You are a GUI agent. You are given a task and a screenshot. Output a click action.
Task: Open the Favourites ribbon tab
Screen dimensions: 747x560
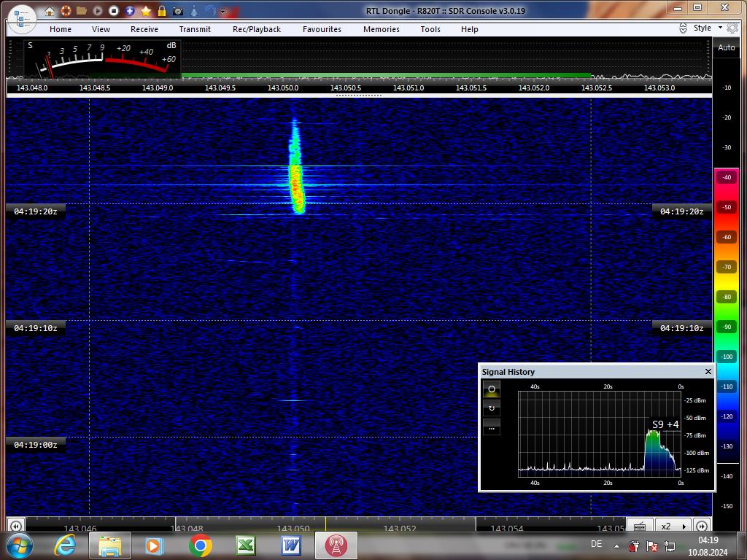pos(322,29)
